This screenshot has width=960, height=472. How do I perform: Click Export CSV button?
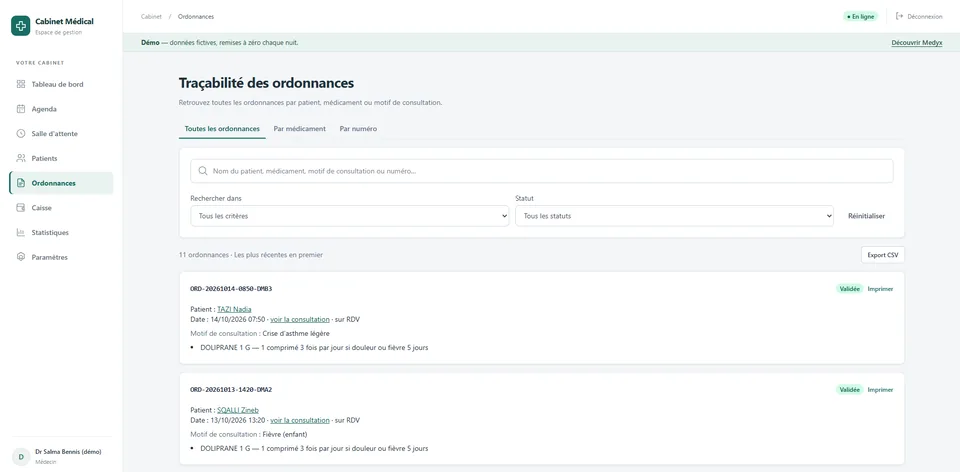[x=883, y=255]
